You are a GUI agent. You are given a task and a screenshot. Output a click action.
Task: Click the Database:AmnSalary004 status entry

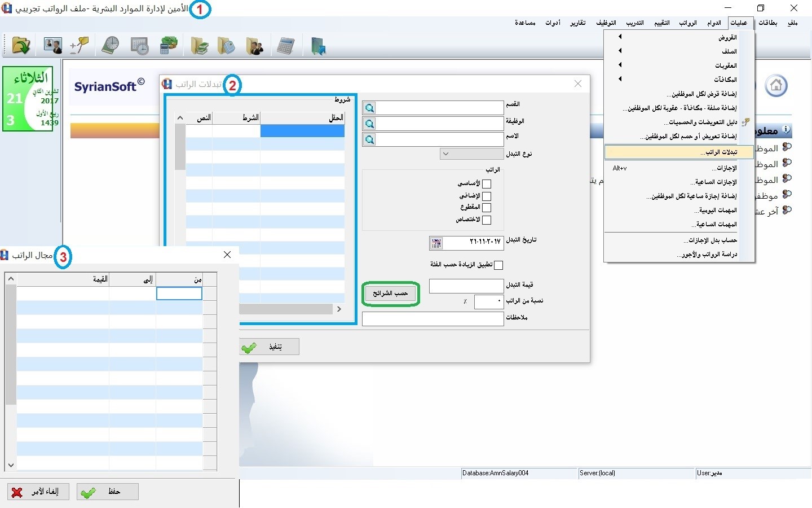[519, 473]
